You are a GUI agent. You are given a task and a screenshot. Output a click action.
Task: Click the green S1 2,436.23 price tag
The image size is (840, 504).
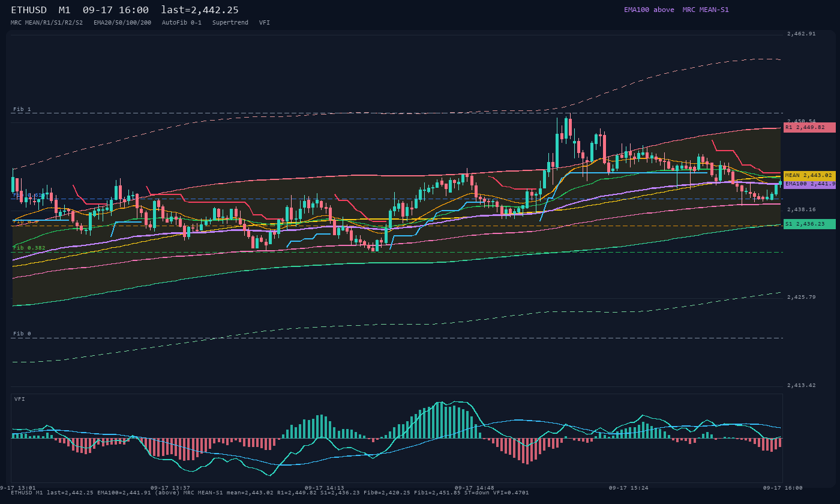(x=809, y=224)
